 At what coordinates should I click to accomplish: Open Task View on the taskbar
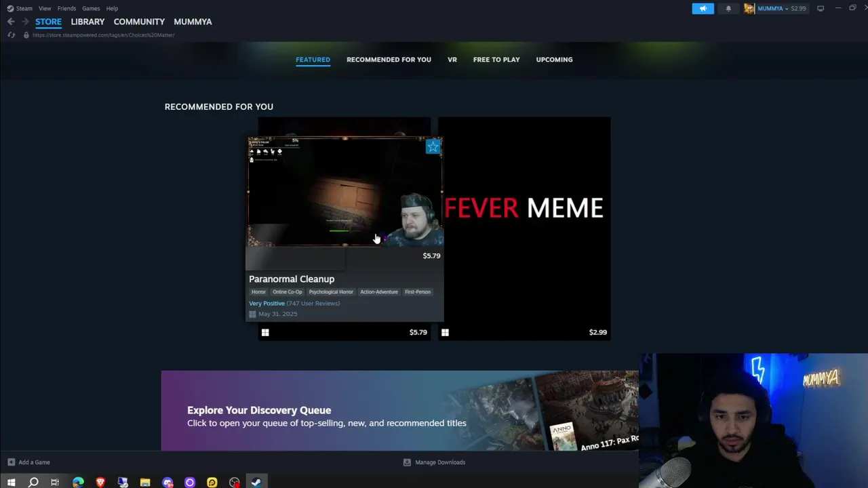point(55,482)
